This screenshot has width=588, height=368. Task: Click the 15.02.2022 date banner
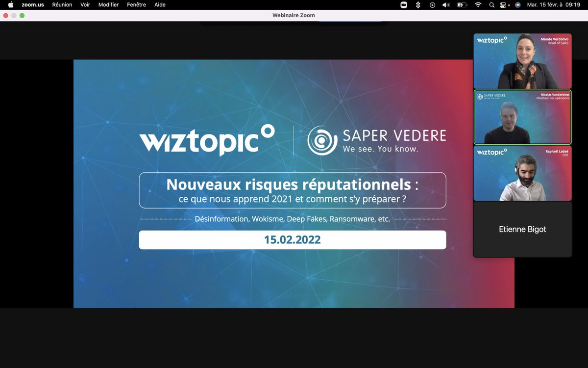point(293,240)
